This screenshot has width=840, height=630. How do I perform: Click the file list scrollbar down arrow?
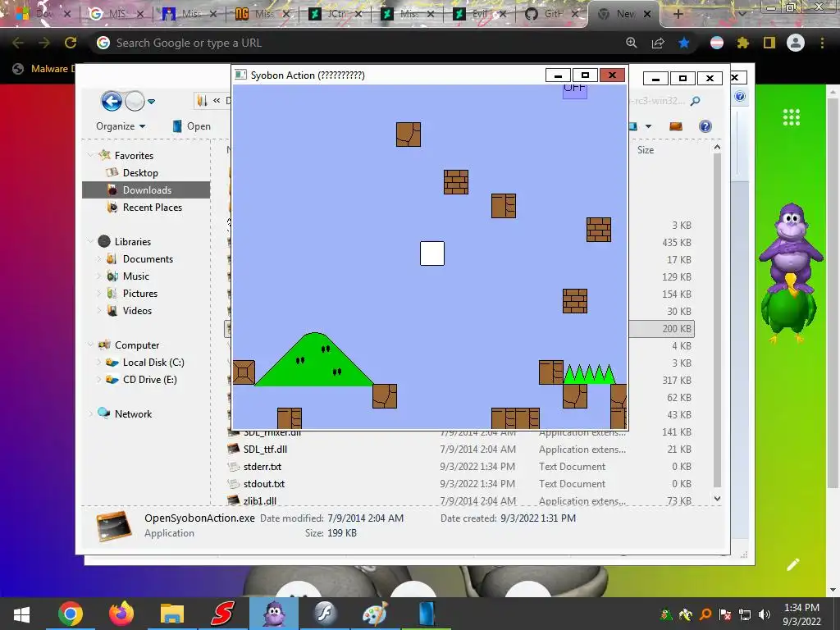coord(717,499)
